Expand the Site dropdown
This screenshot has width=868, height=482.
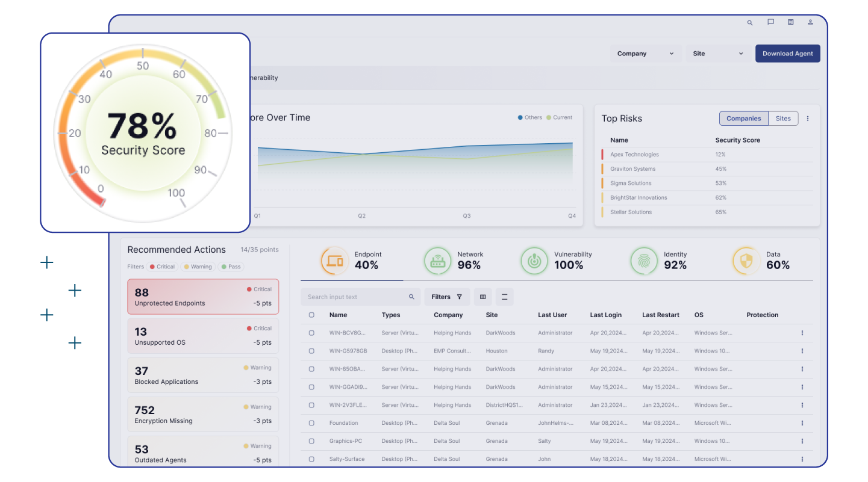718,54
